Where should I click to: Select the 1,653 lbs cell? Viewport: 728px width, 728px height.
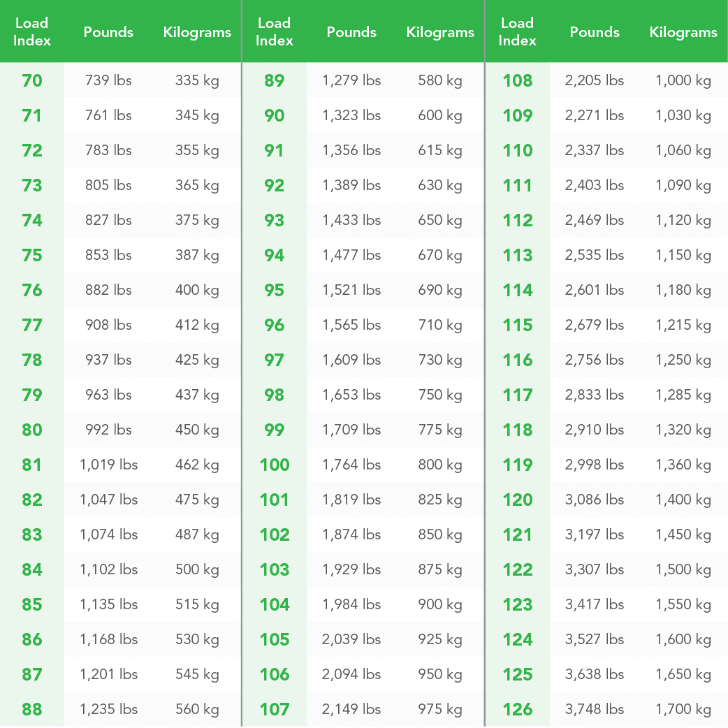point(351,395)
